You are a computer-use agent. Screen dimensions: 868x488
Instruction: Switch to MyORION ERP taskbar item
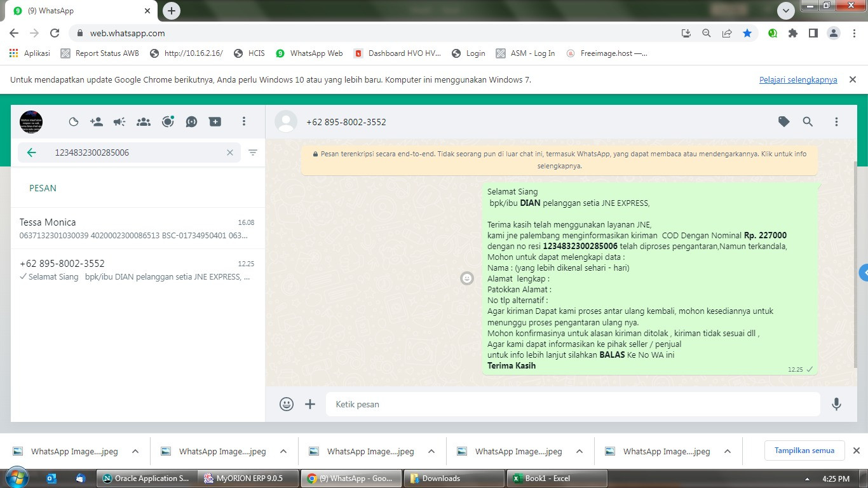point(248,478)
